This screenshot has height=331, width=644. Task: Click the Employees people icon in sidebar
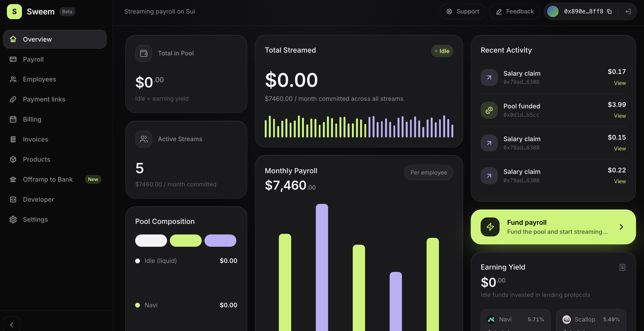click(13, 79)
